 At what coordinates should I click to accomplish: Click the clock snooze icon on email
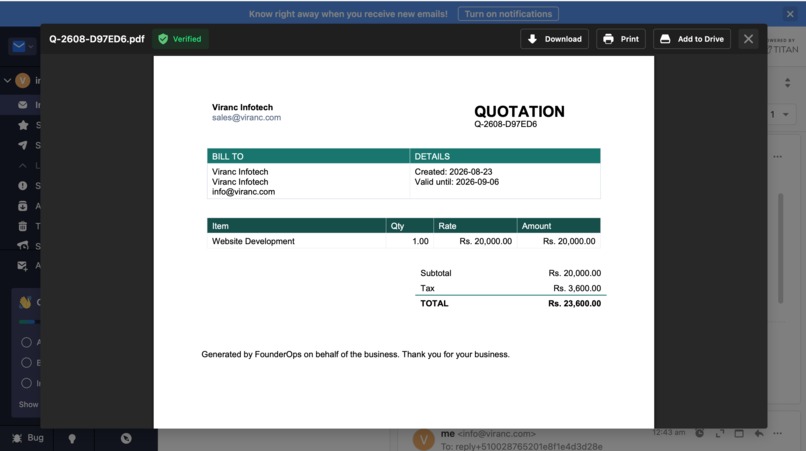pyautogui.click(x=700, y=434)
